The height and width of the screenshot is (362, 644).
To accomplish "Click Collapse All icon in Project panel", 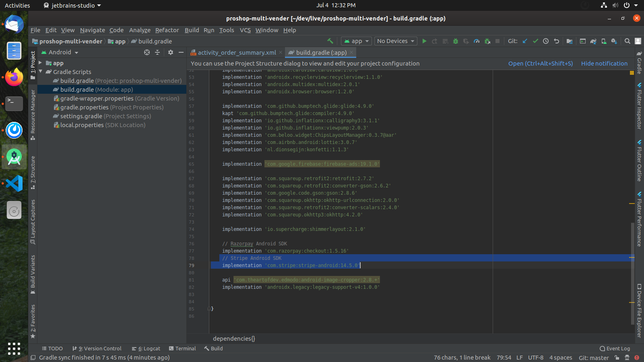I will tap(157, 52).
